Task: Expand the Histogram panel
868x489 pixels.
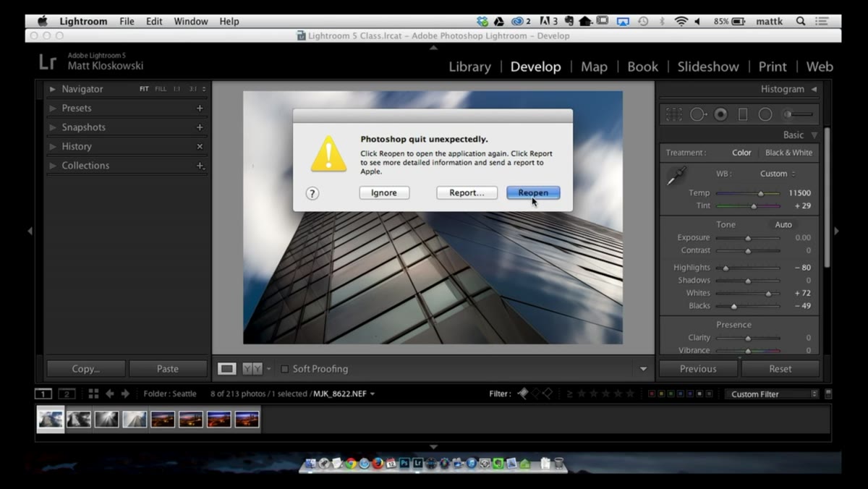Action: click(x=814, y=89)
